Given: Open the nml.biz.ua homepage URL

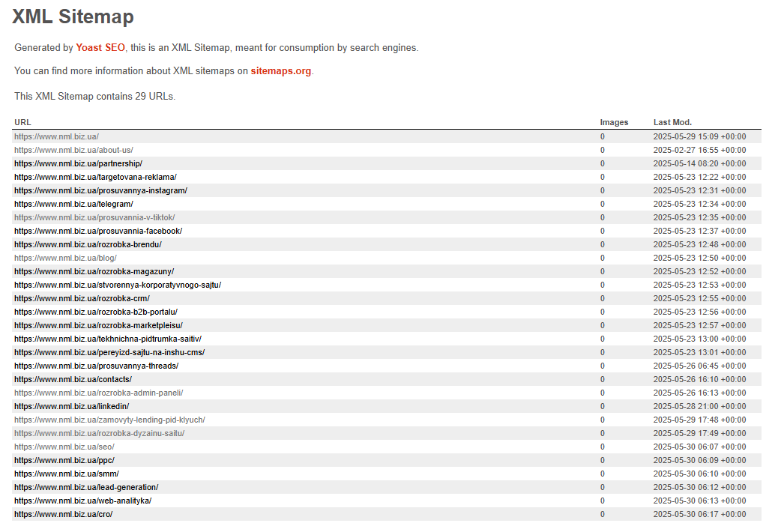Looking at the screenshot, I should pos(56,136).
